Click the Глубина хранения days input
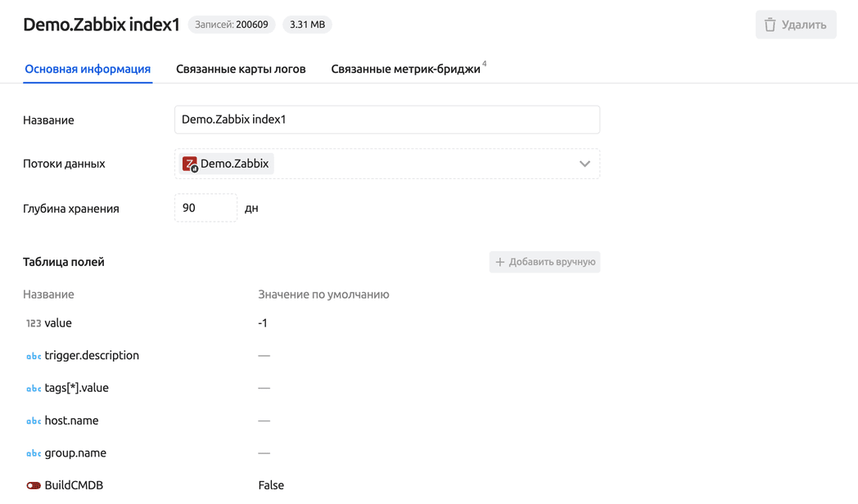 (x=205, y=208)
